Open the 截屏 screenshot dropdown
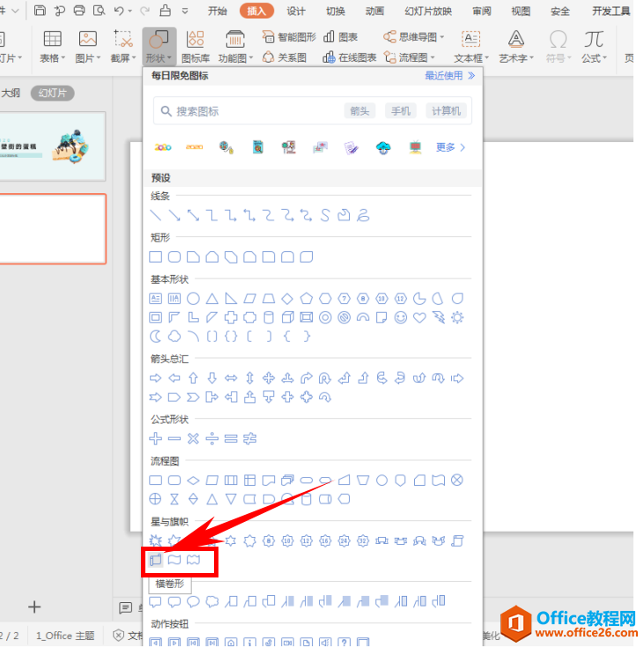The width and height of the screenshot is (644, 648). click(123, 47)
